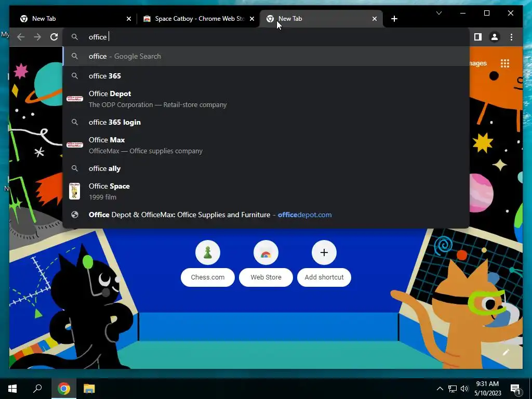Click the network icon in the system tray
532x399 pixels.
[x=453, y=389]
